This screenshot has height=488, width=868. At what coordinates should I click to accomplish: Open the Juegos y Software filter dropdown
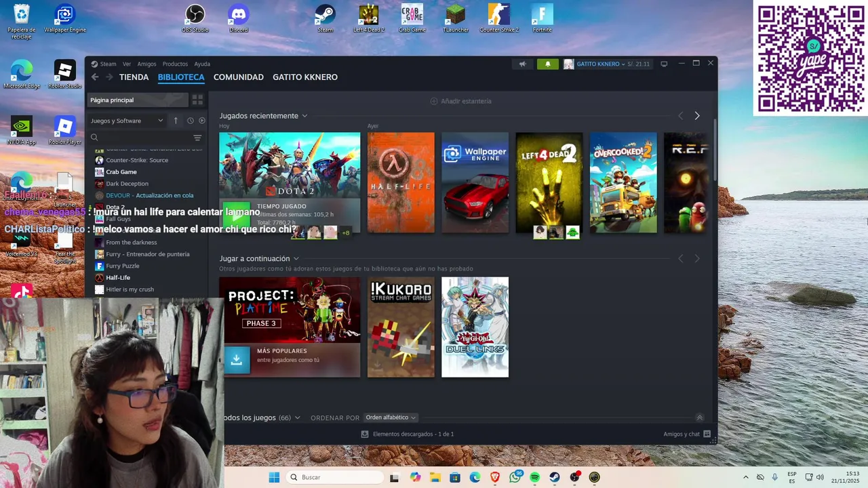tap(127, 121)
